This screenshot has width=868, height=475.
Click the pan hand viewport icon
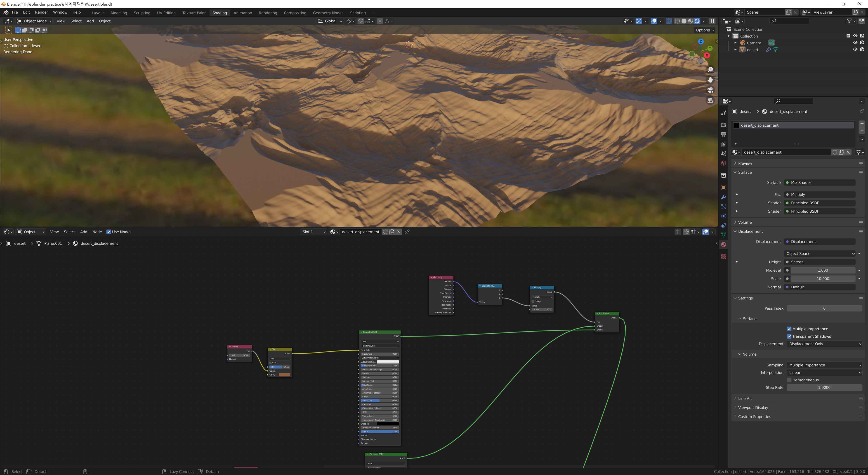pyautogui.click(x=710, y=80)
